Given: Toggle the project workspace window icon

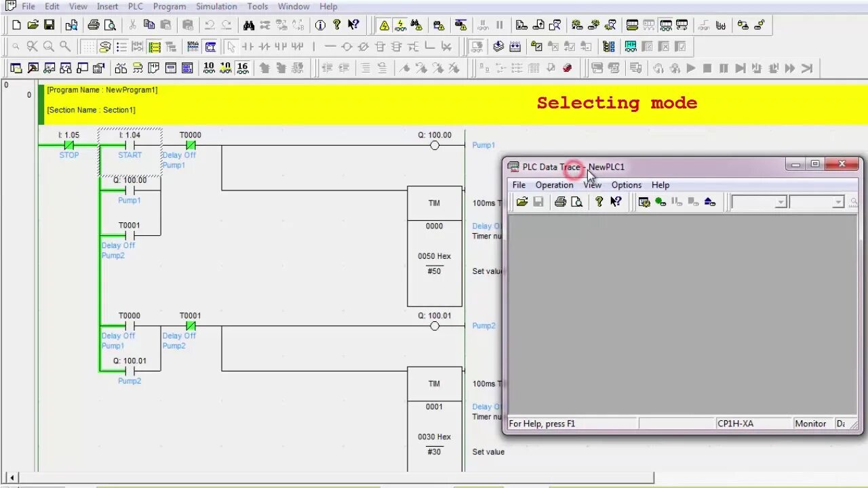Looking at the screenshot, I should tap(16, 68).
